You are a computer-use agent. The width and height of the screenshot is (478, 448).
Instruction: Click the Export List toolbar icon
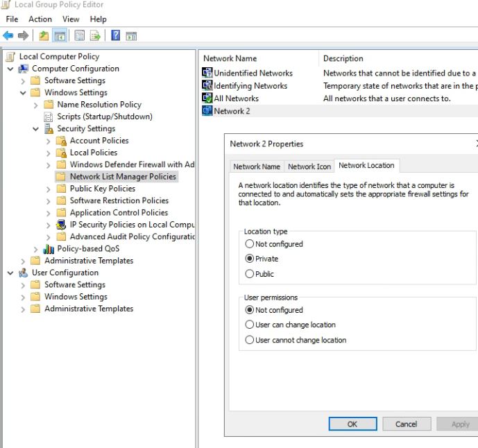coord(95,35)
